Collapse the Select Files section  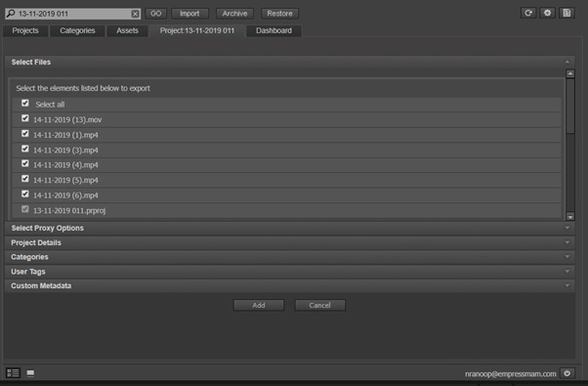click(x=567, y=62)
